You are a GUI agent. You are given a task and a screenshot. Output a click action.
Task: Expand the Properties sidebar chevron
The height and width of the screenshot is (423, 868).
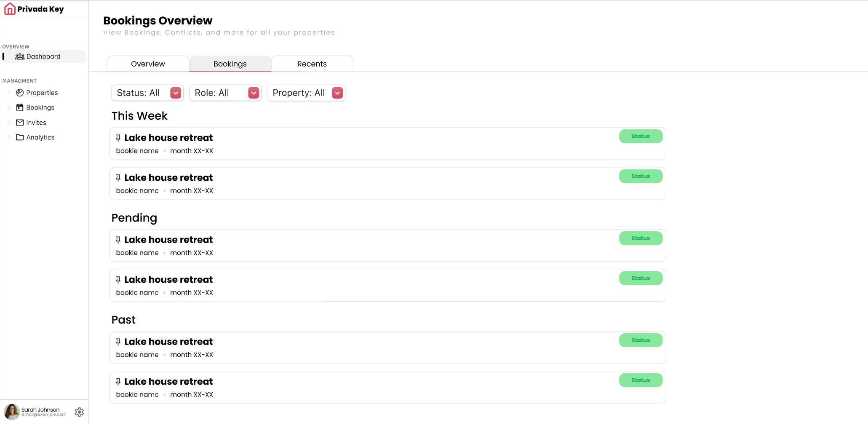[9, 93]
